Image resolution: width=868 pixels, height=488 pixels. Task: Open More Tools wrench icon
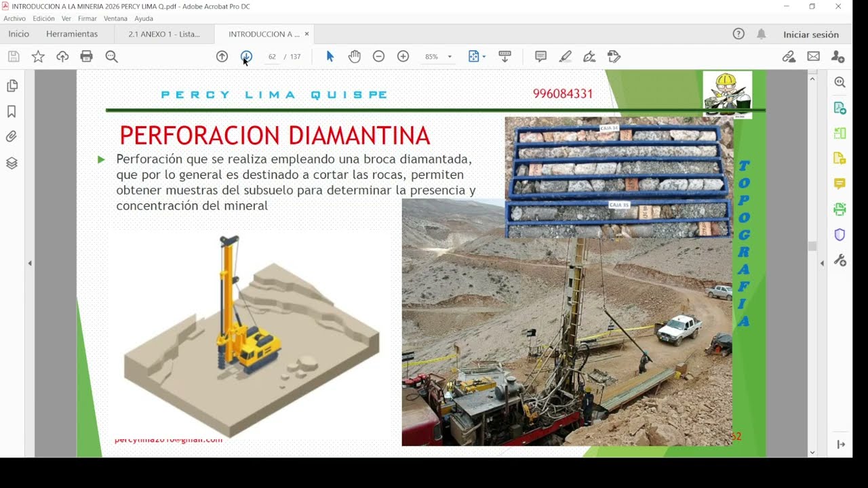(x=840, y=260)
